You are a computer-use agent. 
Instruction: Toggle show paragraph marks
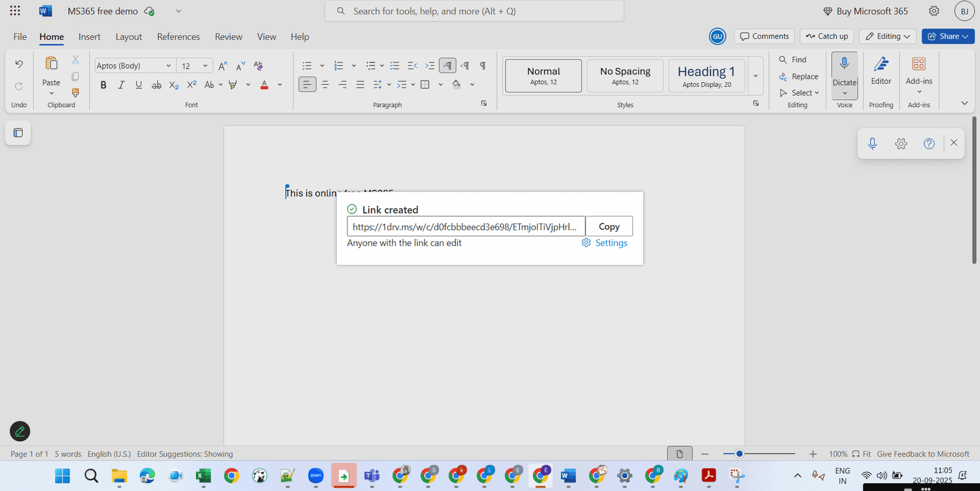483,66
